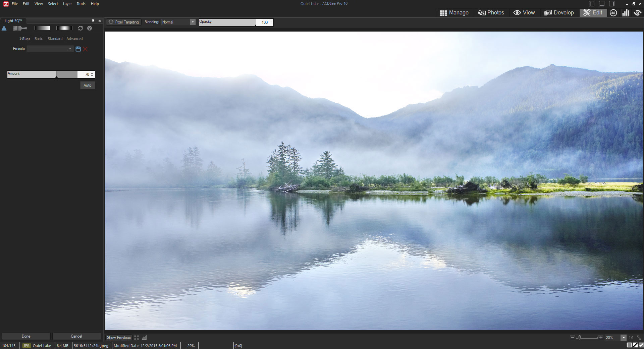The width and height of the screenshot is (644, 349).
Task: Reset Light EQ settings with refresh icon
Action: [x=80, y=28]
